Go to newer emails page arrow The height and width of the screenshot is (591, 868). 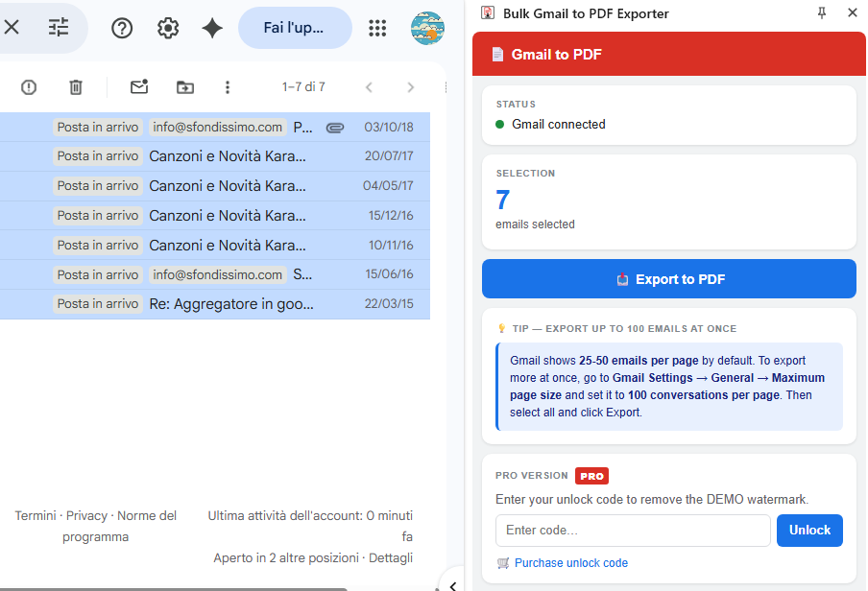coord(370,87)
